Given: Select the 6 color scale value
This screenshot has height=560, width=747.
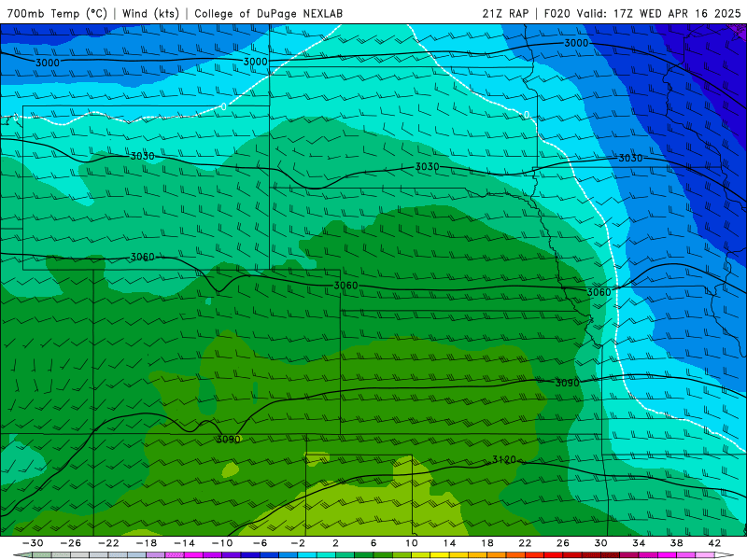Looking at the screenshot, I should [x=373, y=543].
